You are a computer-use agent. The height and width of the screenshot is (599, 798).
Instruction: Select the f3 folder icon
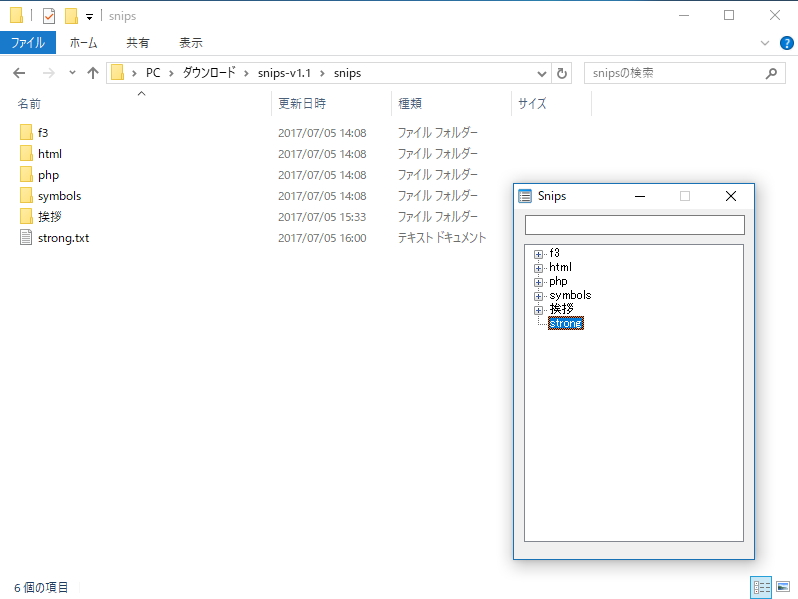point(26,133)
